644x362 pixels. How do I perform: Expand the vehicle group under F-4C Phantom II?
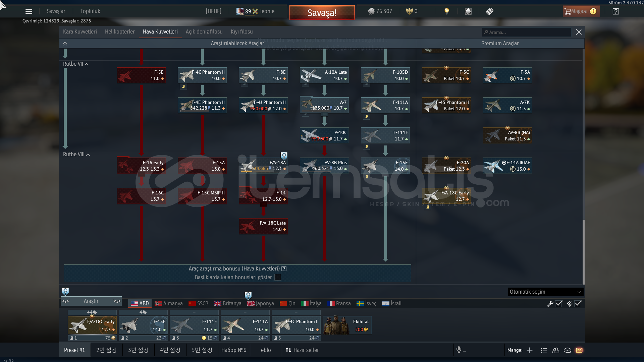pos(183,86)
